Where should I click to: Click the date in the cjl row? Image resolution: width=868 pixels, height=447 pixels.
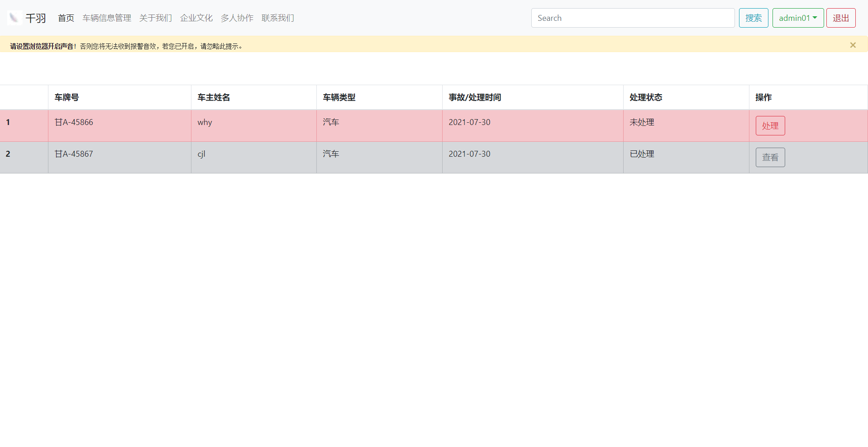[x=469, y=154]
